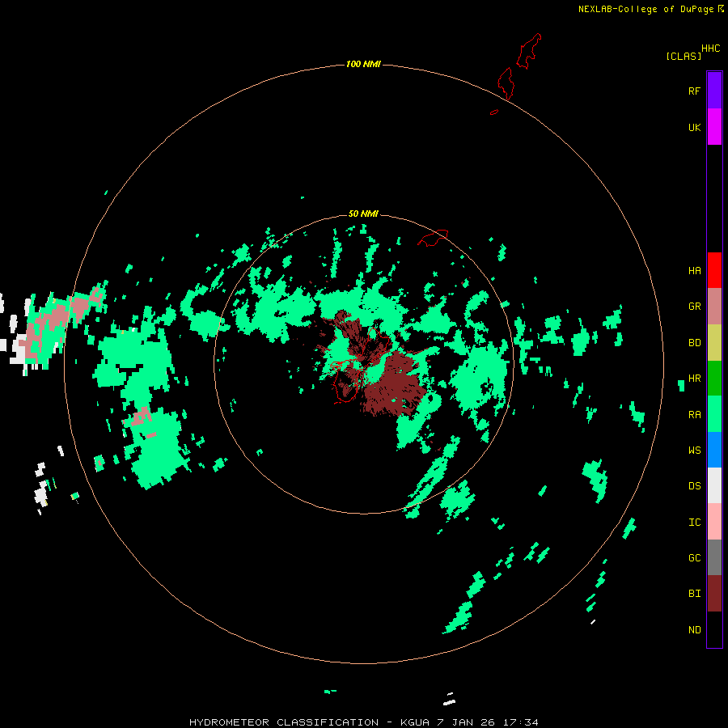Select the WS blue legend swatch
The height and width of the screenshot is (728, 728).
click(x=714, y=450)
